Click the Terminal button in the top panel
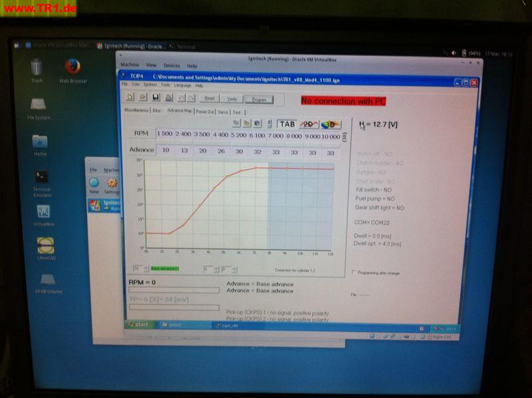This screenshot has width=532, height=398. 184,47
